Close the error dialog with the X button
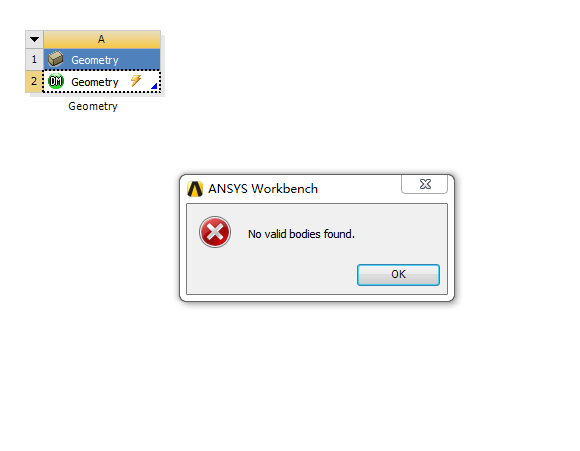The height and width of the screenshot is (451, 580). click(425, 184)
